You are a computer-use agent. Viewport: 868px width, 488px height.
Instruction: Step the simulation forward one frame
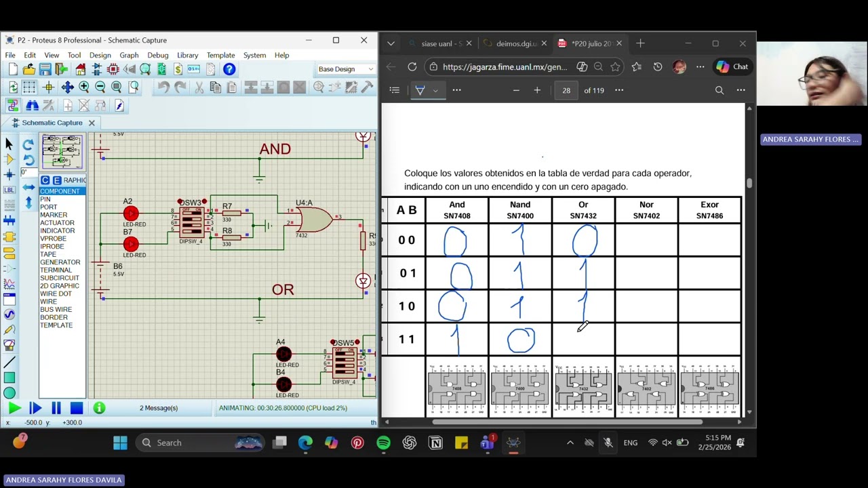tap(35, 408)
